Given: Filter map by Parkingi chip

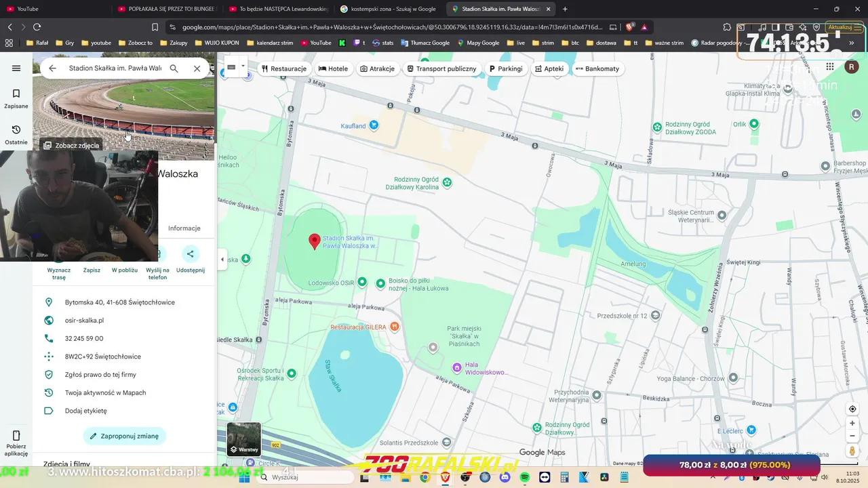Looking at the screenshot, I should pos(506,68).
